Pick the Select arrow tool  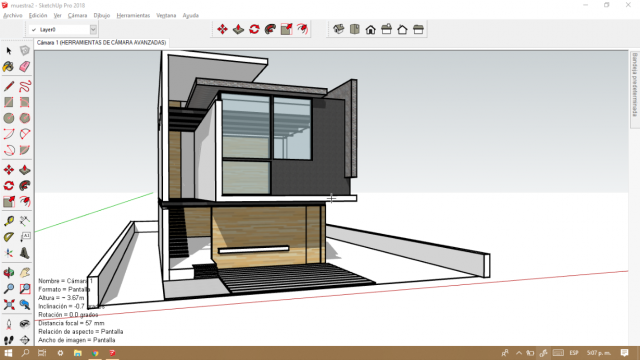9,51
